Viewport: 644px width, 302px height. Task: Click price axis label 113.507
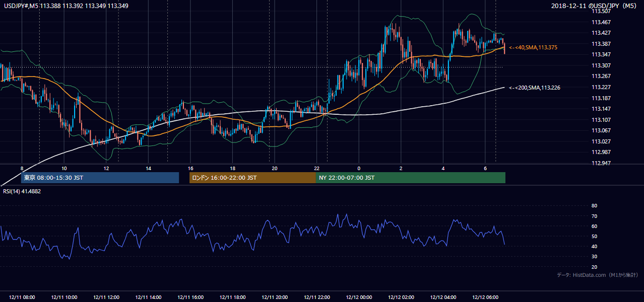click(x=601, y=11)
